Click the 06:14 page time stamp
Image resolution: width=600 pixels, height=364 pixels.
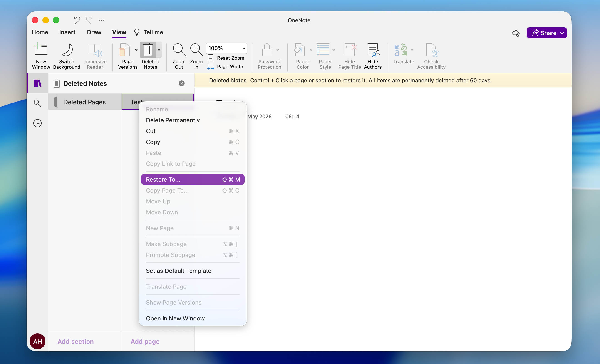point(292,117)
